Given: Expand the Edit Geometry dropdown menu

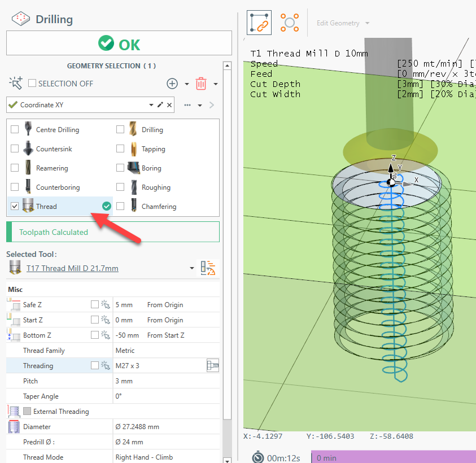Looking at the screenshot, I should [x=368, y=23].
